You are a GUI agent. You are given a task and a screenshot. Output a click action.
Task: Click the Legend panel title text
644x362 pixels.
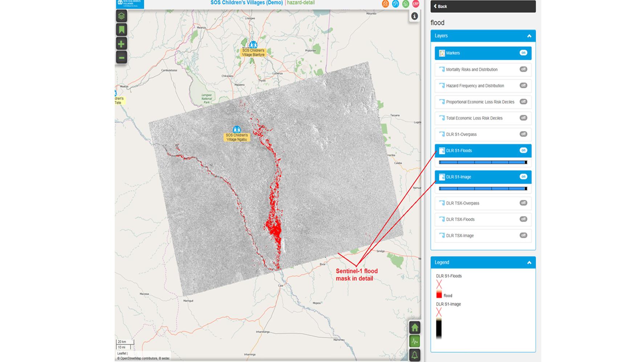442,263
